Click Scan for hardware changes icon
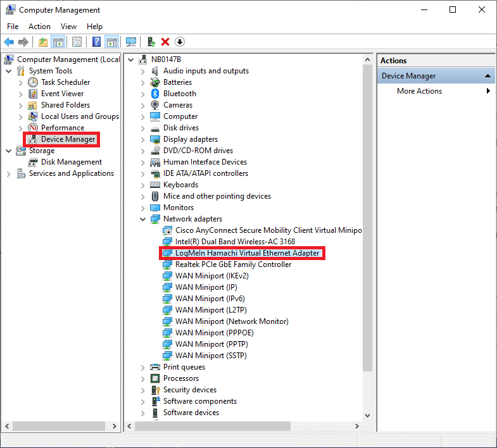 click(131, 42)
